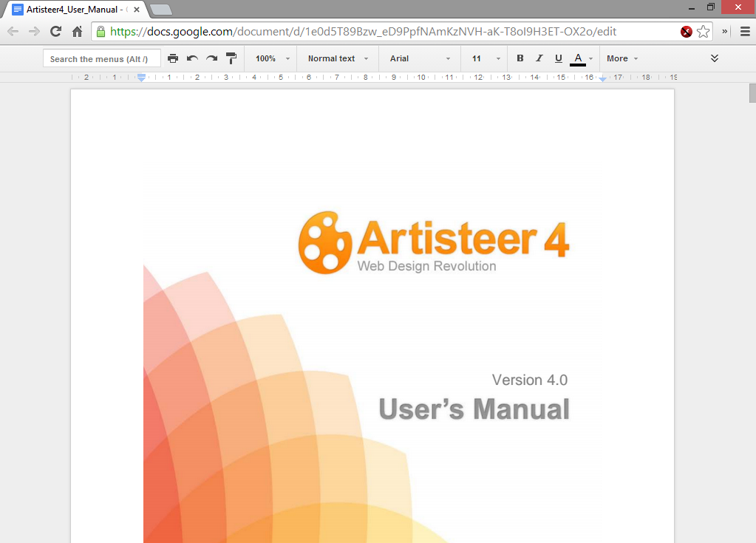This screenshot has height=543, width=756.
Task: Open the browser home page
Action: point(77,32)
